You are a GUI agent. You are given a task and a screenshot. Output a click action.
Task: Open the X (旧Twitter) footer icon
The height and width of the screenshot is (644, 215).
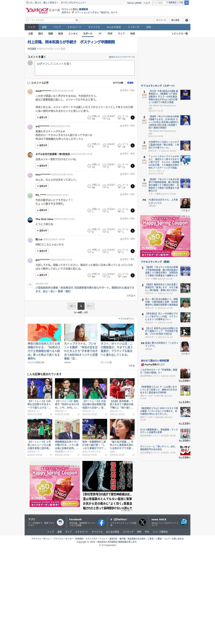[x=142, y=522]
